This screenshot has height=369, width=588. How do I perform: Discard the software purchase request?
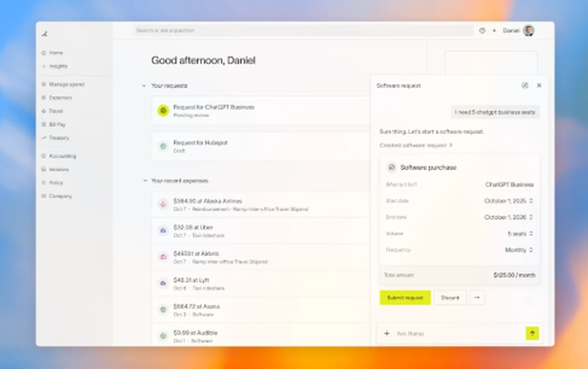pos(450,298)
